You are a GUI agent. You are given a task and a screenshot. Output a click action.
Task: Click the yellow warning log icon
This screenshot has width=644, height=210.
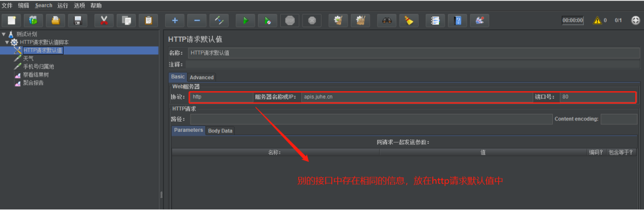[x=597, y=20]
